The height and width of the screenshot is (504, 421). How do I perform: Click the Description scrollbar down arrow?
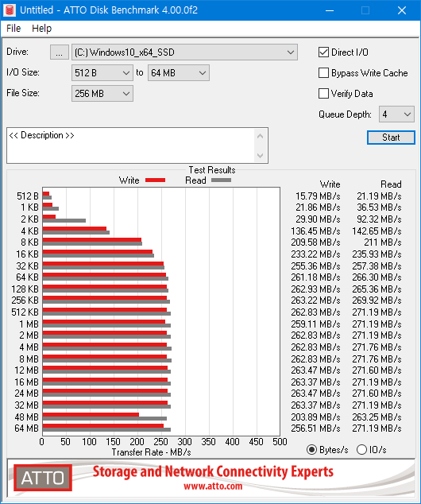(260, 156)
